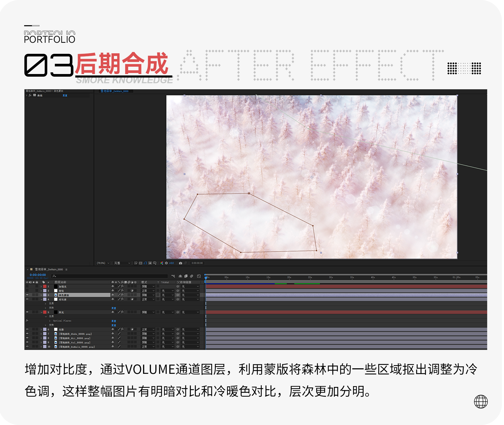The width and height of the screenshot is (504, 425).
Task: Take a snapshot with camera icon
Action: tap(181, 263)
